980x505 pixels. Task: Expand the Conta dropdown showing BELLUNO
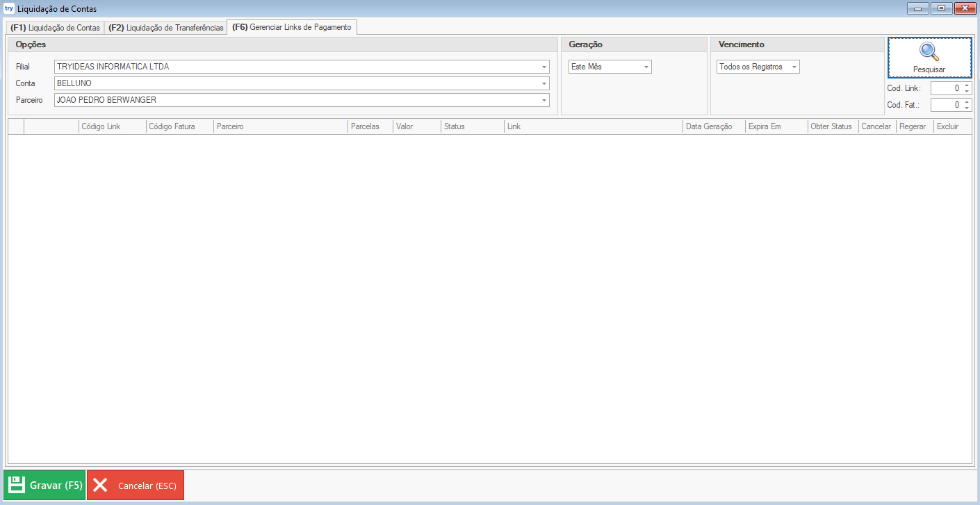coord(544,84)
